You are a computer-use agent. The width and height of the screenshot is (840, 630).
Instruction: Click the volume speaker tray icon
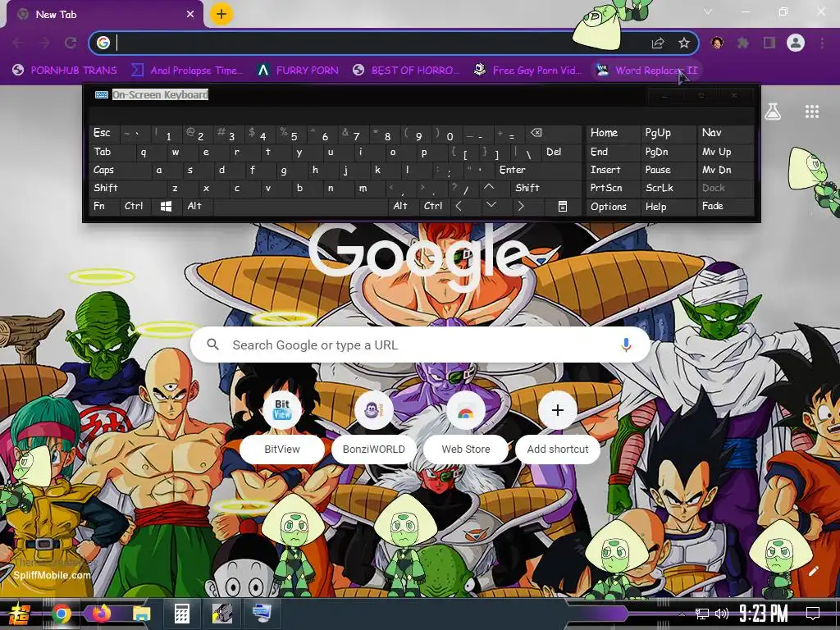point(722,614)
